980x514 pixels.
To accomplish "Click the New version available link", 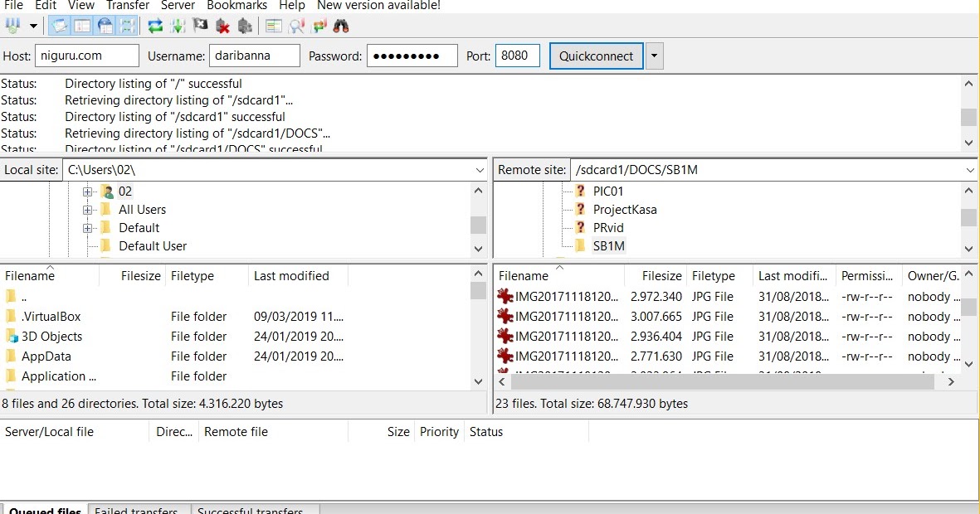I will (378, 6).
